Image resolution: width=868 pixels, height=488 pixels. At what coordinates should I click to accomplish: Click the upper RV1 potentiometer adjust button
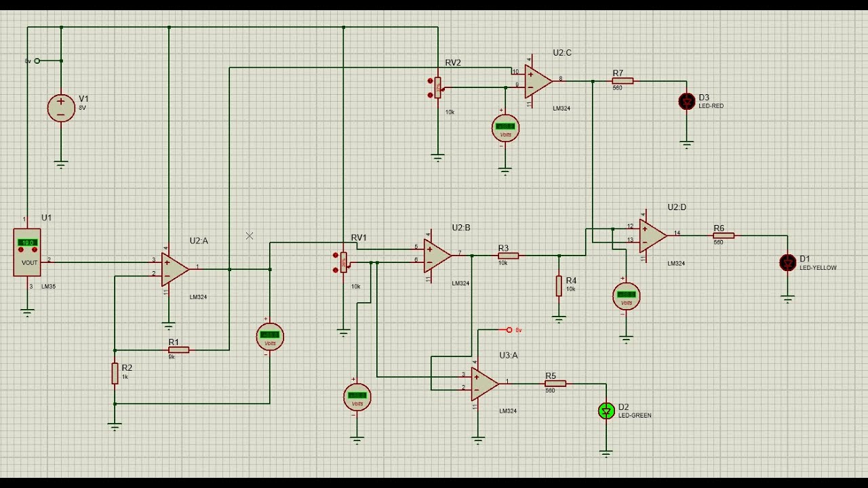(336, 255)
